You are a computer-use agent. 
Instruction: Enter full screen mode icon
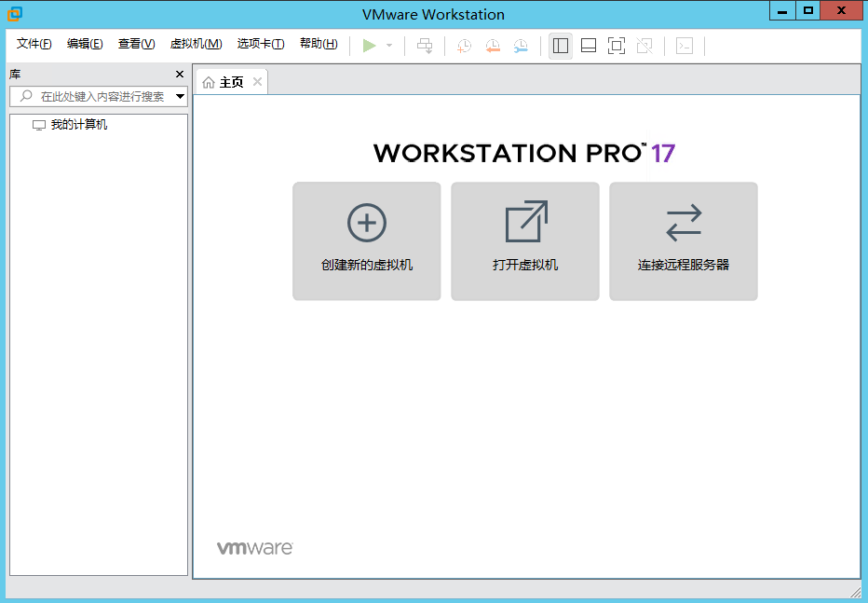(617, 46)
